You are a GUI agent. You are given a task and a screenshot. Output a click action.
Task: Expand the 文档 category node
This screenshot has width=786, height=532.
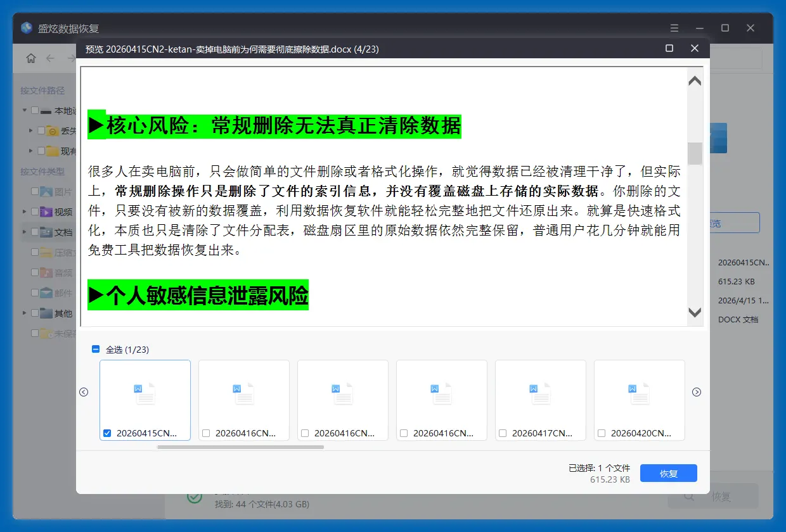tap(25, 232)
